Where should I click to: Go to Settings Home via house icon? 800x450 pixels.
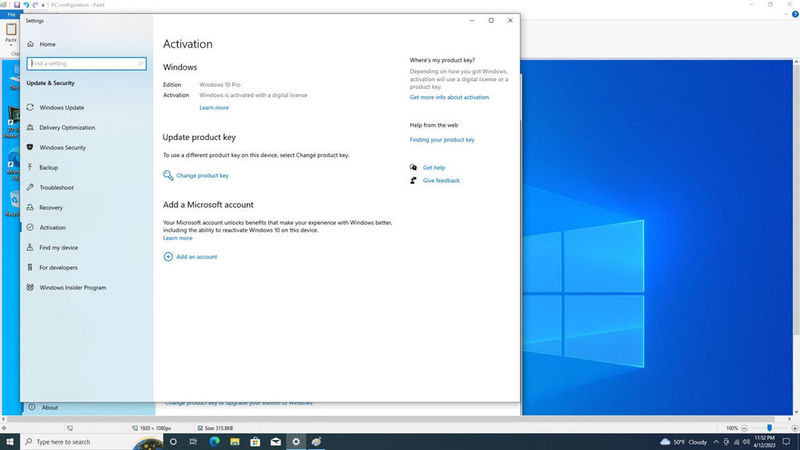click(x=31, y=44)
